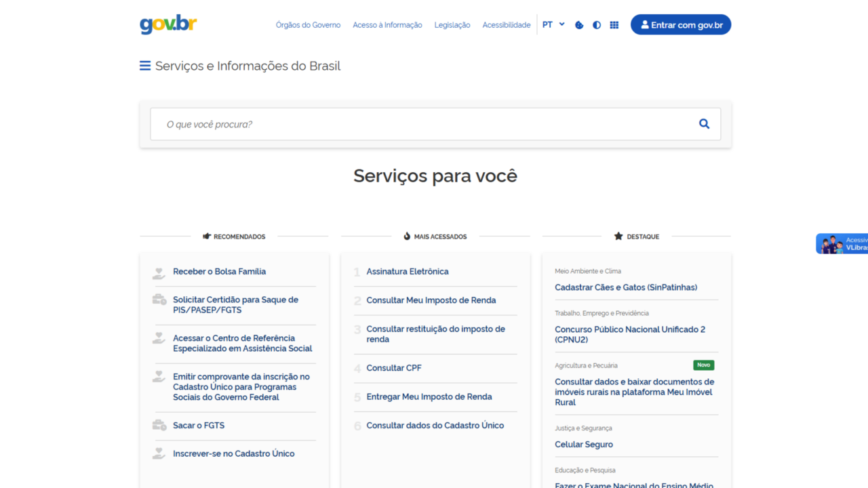The image size is (868, 488).
Task: Click the star icon next to DESTAQUE
Action: click(618, 236)
